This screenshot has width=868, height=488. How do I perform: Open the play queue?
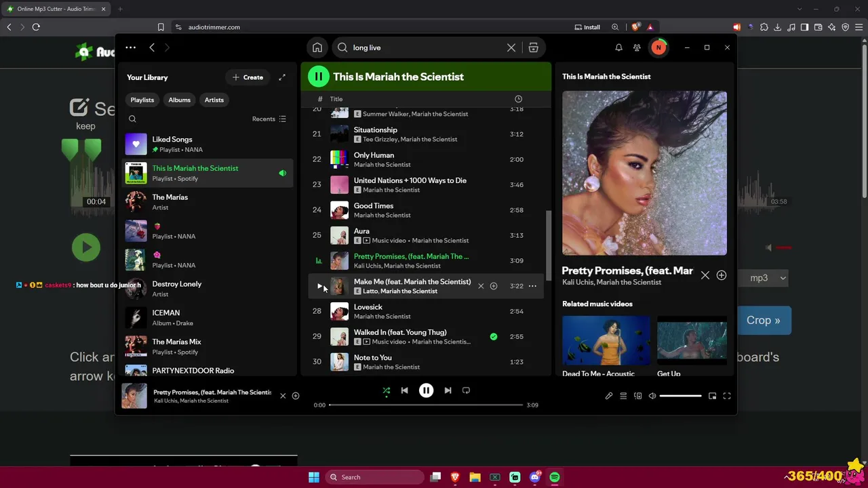tap(623, 396)
